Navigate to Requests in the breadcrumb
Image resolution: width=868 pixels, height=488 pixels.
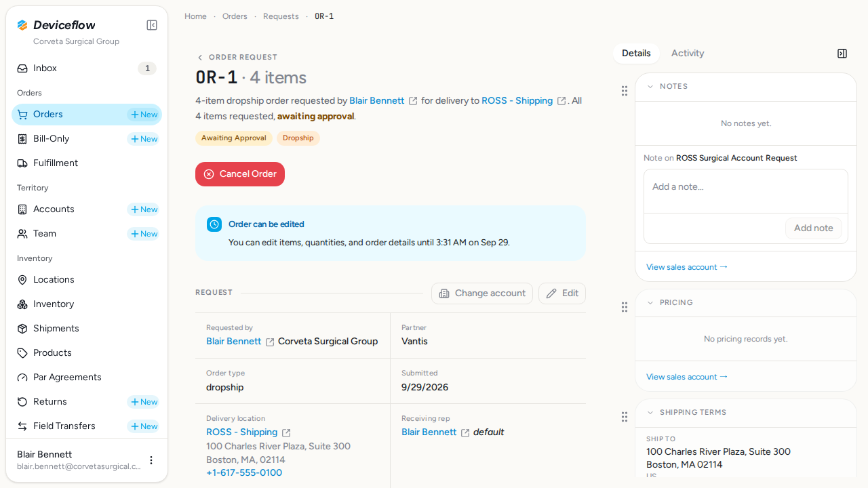[x=281, y=16]
